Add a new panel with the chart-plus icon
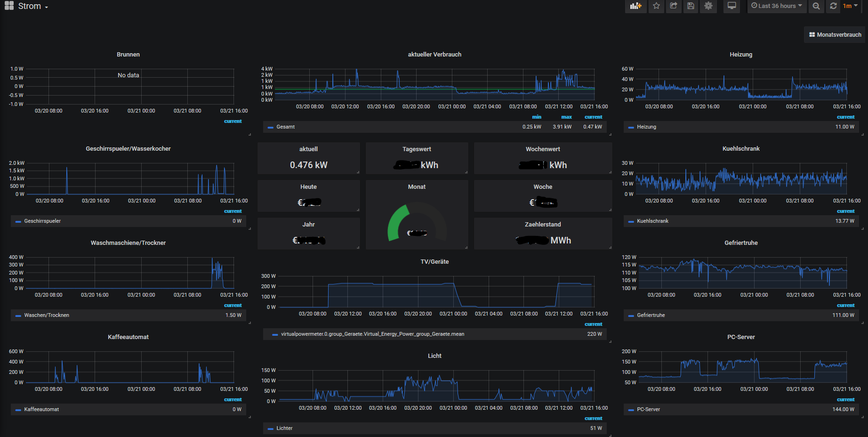 pos(636,6)
